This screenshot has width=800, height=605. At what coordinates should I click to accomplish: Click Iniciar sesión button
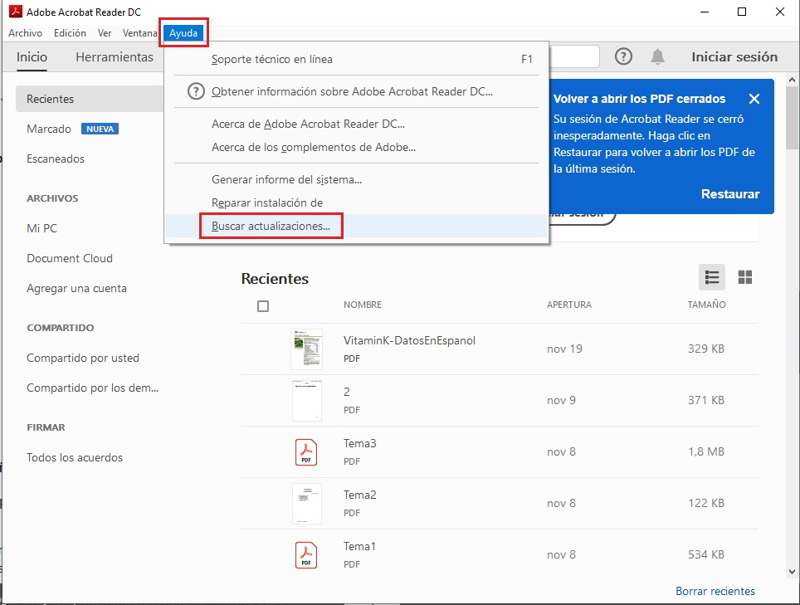point(734,57)
